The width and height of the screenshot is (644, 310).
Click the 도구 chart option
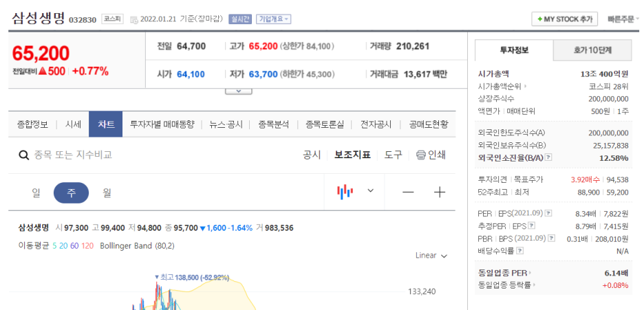pos(394,155)
